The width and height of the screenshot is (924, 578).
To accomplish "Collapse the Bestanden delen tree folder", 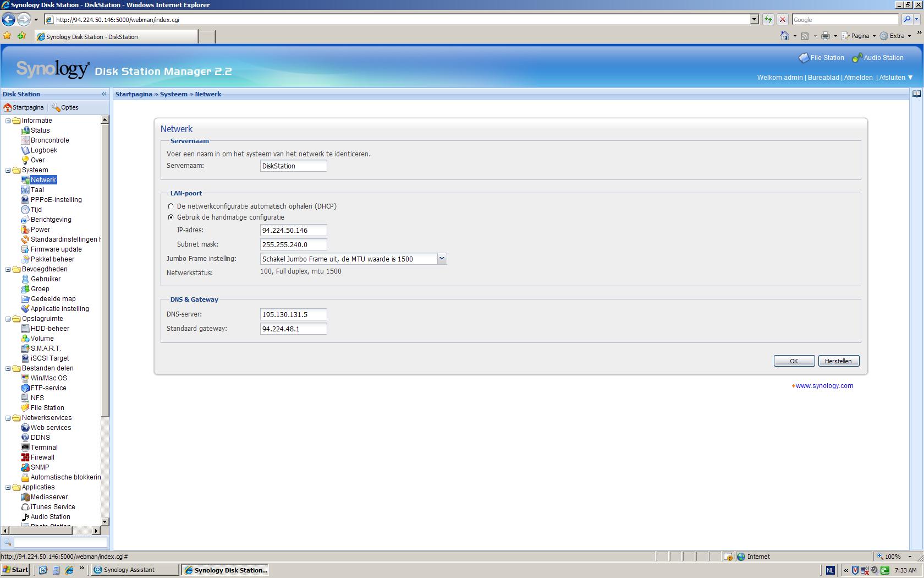I will tap(8, 368).
